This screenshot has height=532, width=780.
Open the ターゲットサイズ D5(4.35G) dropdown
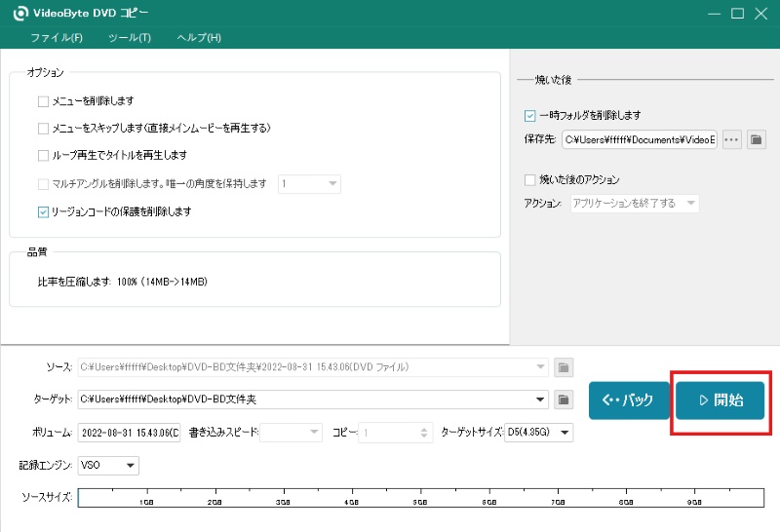(565, 433)
